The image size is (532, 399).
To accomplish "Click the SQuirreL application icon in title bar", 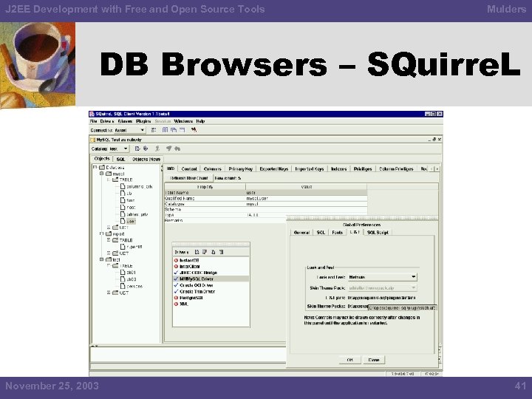I will point(92,114).
